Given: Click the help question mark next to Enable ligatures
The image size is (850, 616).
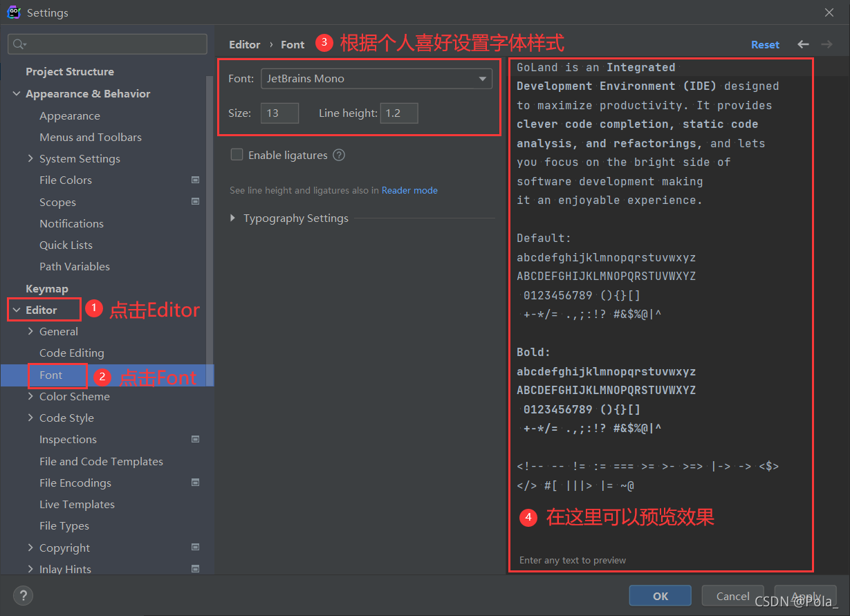Looking at the screenshot, I should point(339,155).
